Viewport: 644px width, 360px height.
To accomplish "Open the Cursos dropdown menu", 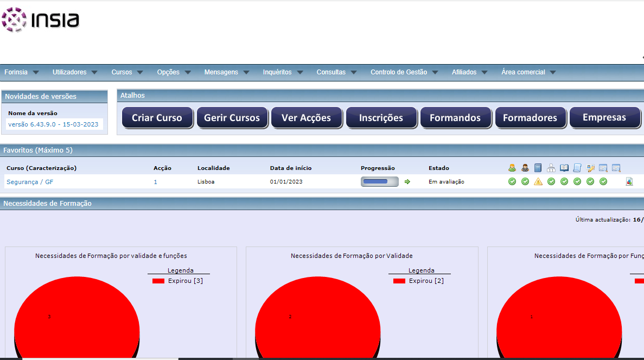I will [127, 72].
